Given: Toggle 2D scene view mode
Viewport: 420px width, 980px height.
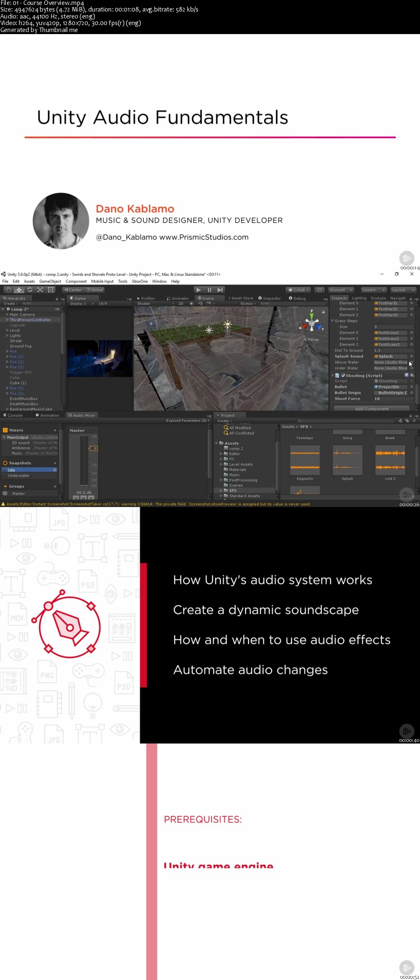Looking at the screenshot, I should (181, 304).
